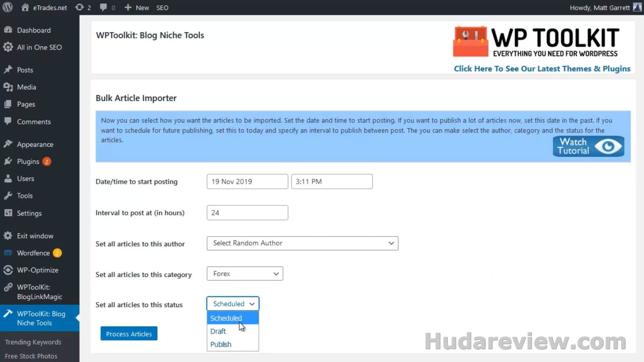Click the WordPress logo icon
This screenshot has width=644, height=362.
7,7
